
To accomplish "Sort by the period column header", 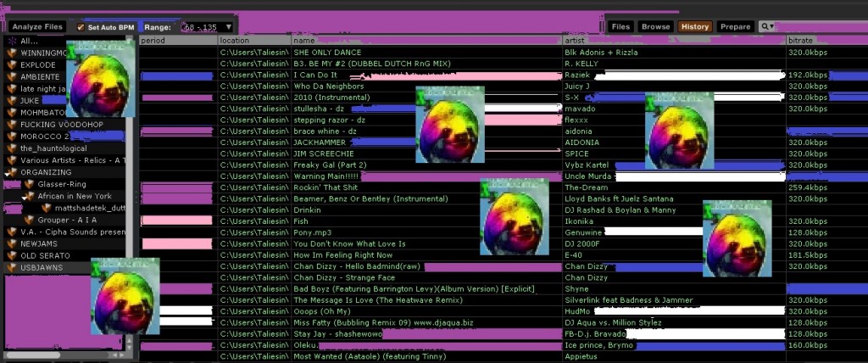I will click(x=178, y=41).
